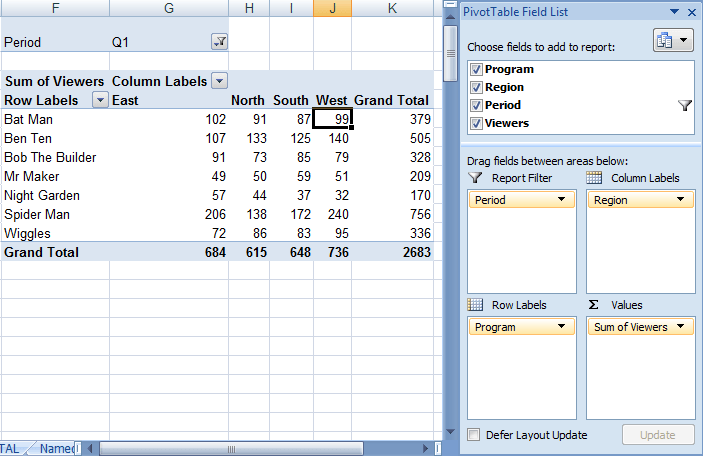Open PivotTable Field List pane options arrow
This screenshot has width=703, height=456.
tap(674, 12)
